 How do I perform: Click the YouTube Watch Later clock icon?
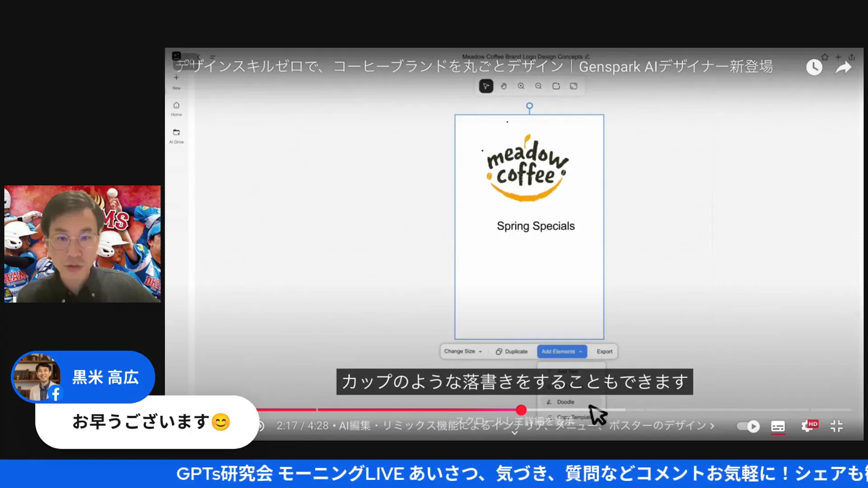point(814,67)
